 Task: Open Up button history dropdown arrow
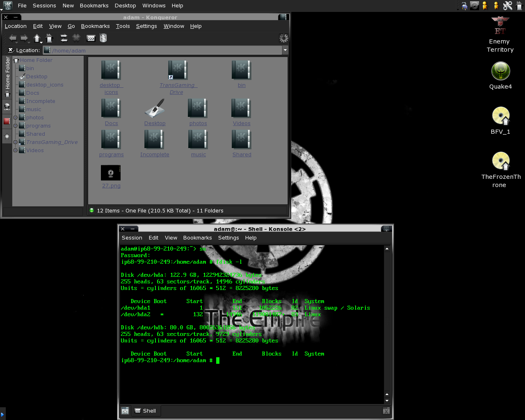point(41,42)
